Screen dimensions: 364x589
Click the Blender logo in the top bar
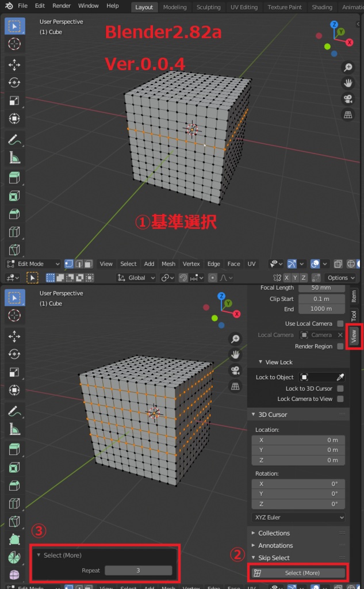pyautogui.click(x=8, y=6)
